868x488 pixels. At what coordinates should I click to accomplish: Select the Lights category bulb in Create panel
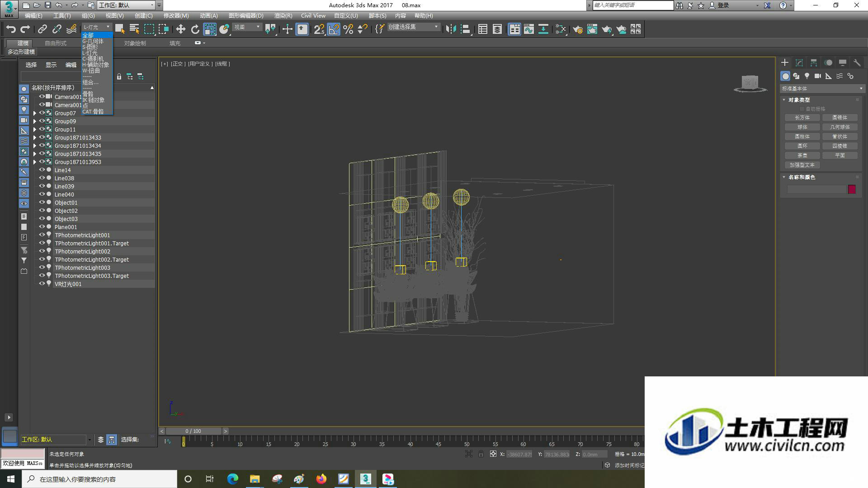coord(807,76)
